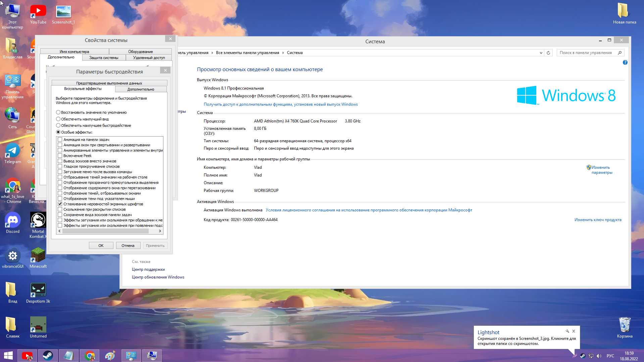Cancel performance options with Отмена
The image size is (644, 362).
(128, 246)
